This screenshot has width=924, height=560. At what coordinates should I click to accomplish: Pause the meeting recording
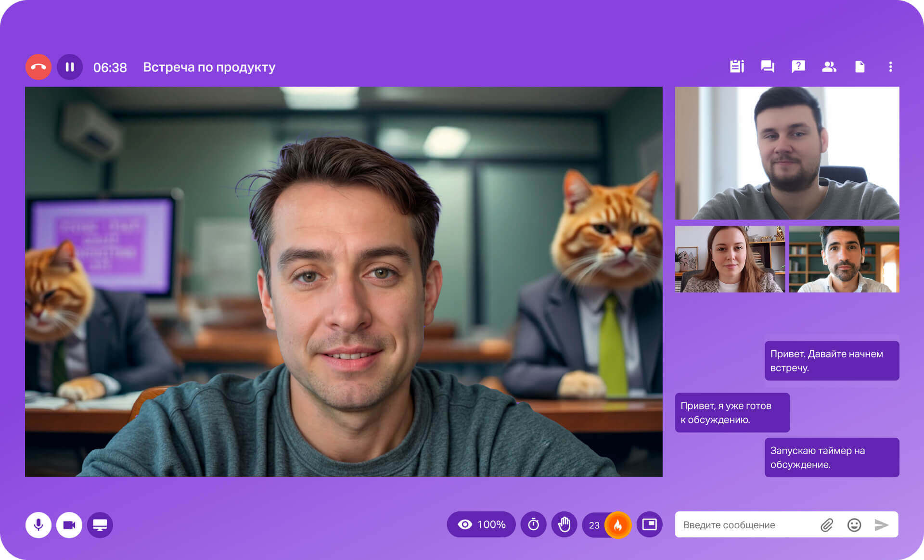pos(70,67)
